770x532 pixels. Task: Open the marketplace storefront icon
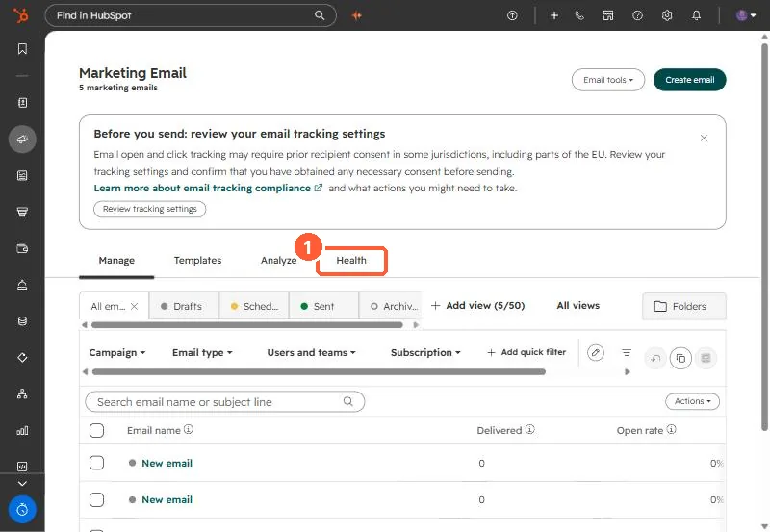(608, 15)
